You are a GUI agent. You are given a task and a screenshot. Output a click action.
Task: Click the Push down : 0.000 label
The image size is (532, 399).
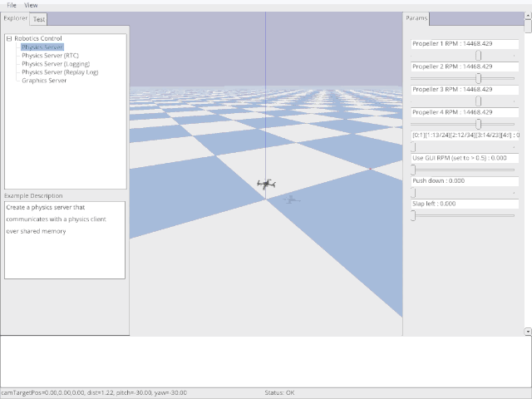[465, 181]
